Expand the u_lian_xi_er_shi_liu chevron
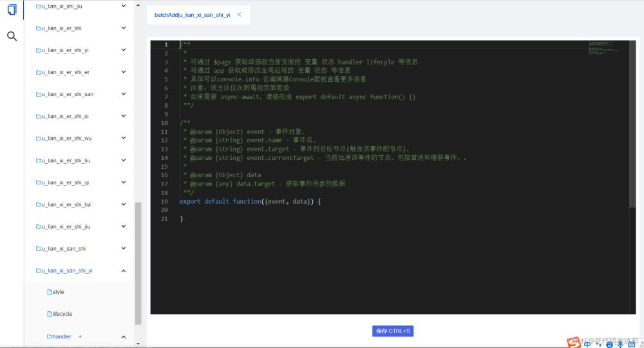This screenshot has width=644, height=348. point(123,160)
